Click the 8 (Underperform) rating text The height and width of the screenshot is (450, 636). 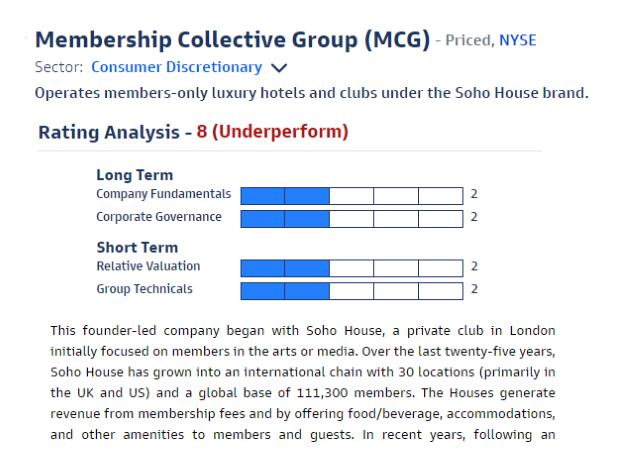(x=272, y=132)
